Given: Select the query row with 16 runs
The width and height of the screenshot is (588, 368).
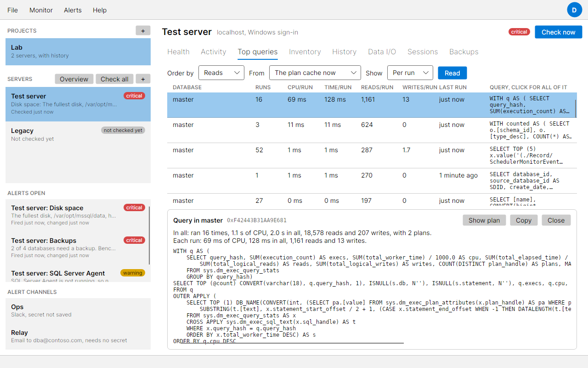Looking at the screenshot, I should point(372,105).
